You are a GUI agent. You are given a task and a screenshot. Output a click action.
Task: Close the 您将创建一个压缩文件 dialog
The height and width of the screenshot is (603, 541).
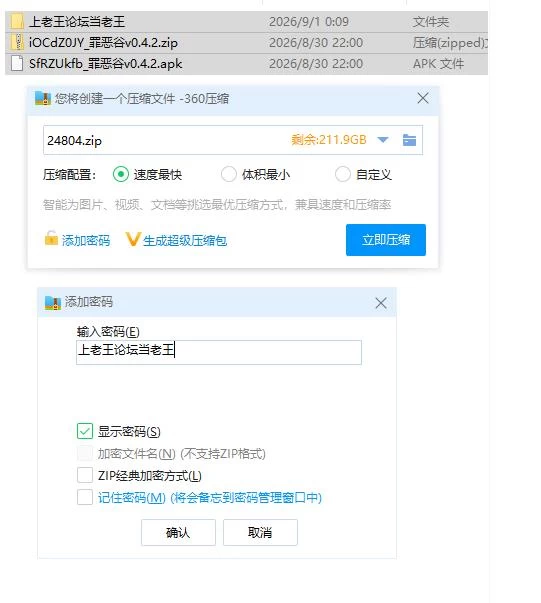(423, 98)
